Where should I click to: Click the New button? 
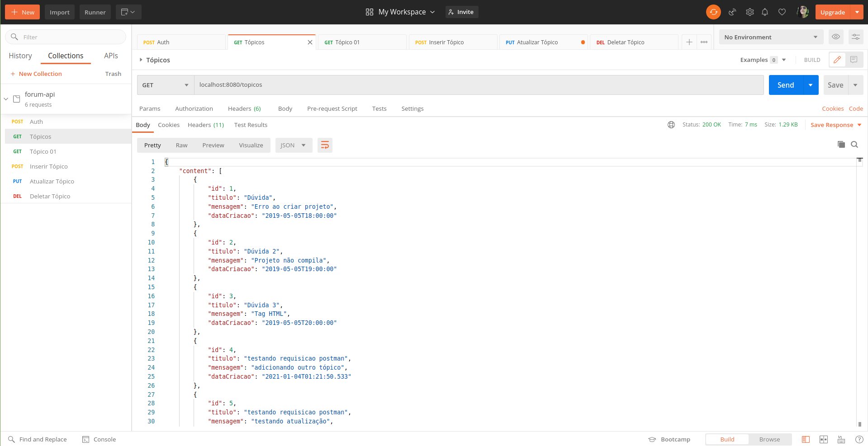[23, 12]
